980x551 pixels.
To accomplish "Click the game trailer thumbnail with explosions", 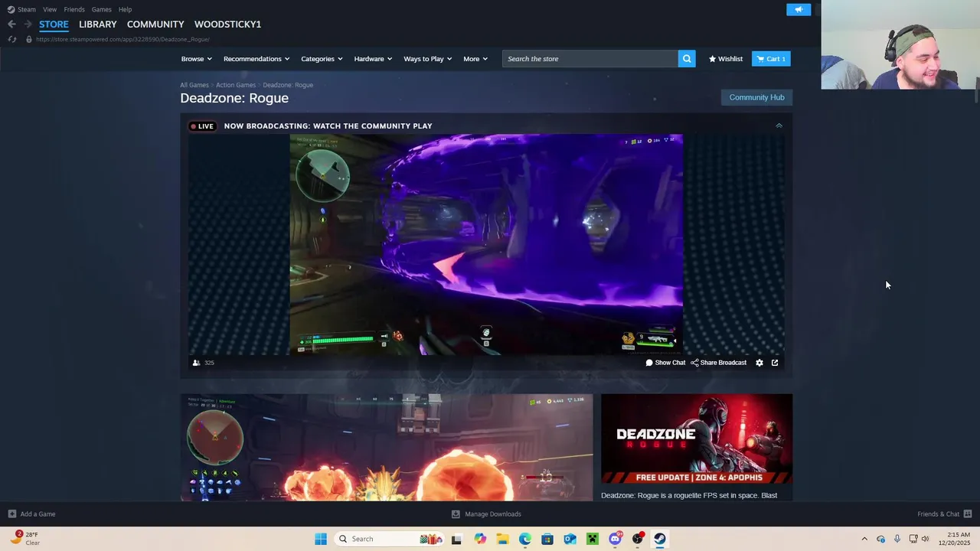I will click(387, 448).
